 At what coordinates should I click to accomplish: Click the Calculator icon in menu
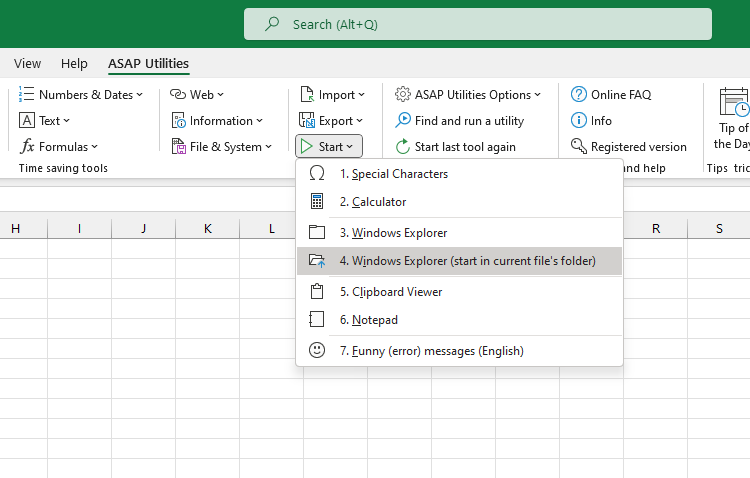[x=317, y=201]
